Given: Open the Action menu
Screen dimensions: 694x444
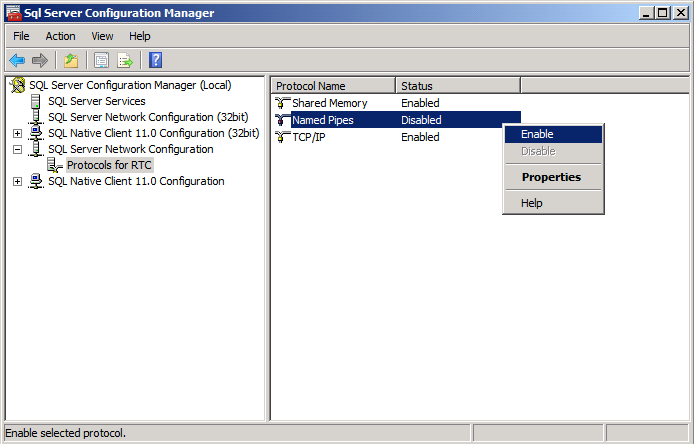Looking at the screenshot, I should 60,36.
